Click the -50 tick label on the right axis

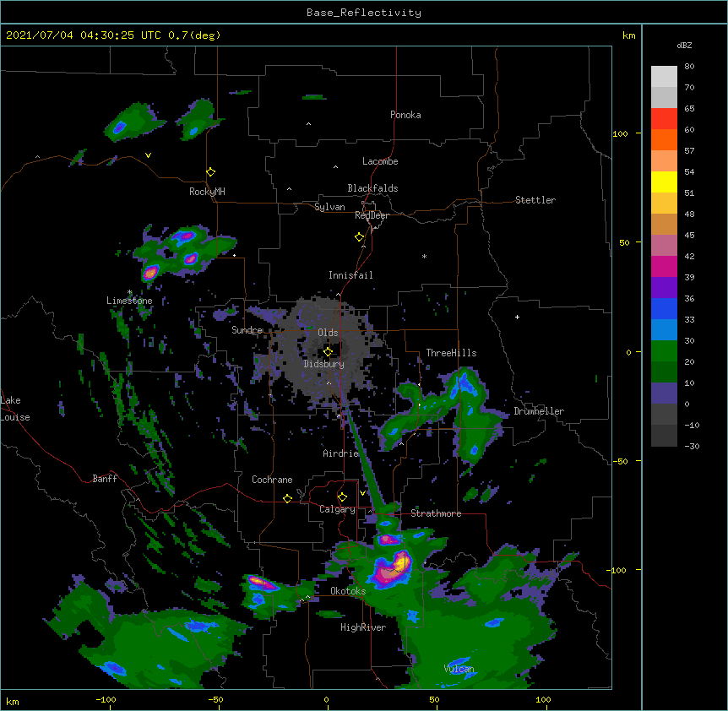[x=620, y=461]
